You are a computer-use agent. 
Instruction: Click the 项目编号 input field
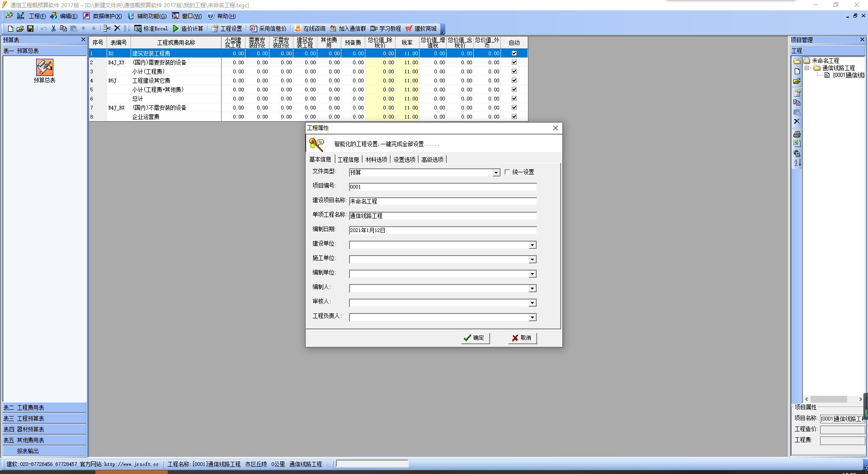[x=443, y=187]
